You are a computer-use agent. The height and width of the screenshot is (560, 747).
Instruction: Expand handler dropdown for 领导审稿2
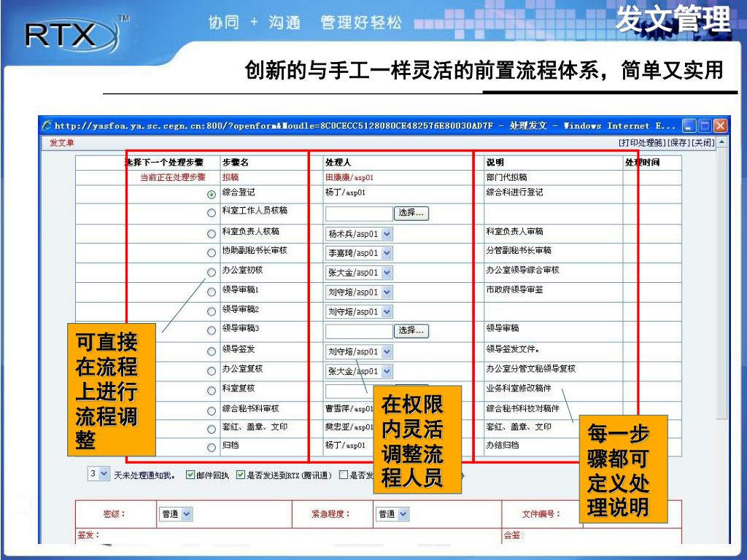[387, 312]
